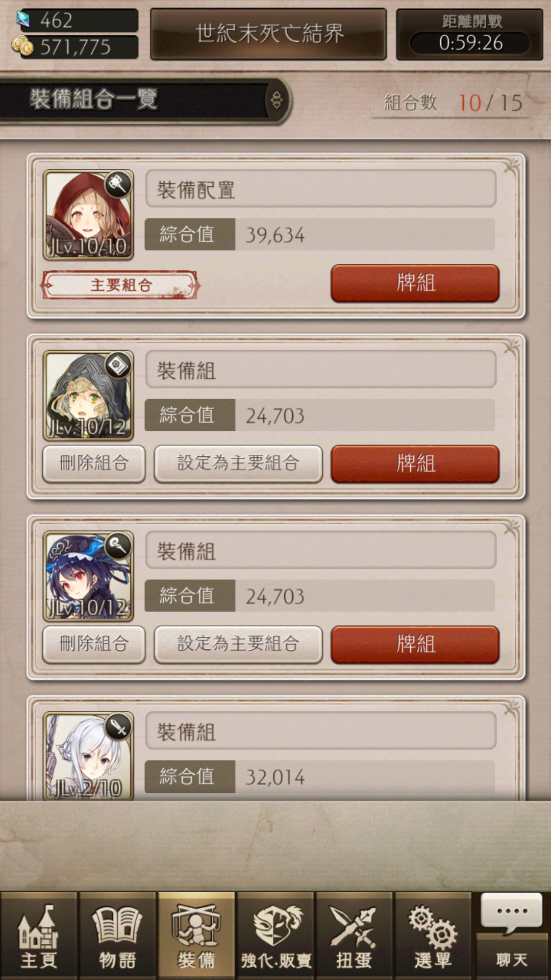Delete the blue-hat character's equipment set
Viewport: 551px width, 980px height.
[94, 644]
